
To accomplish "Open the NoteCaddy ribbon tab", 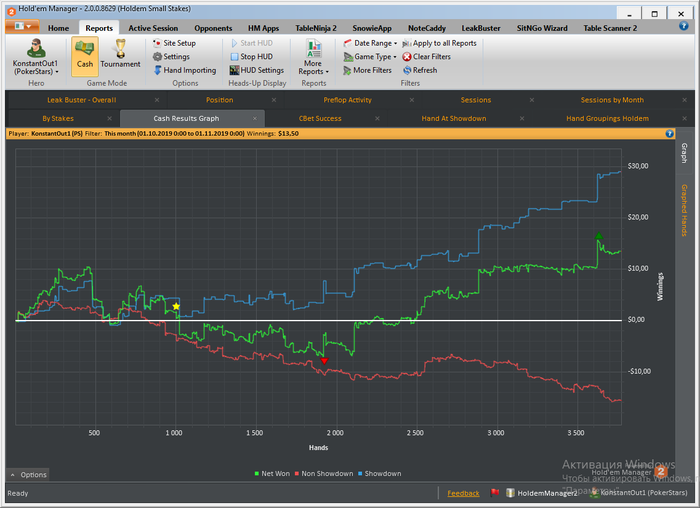I will click(427, 28).
